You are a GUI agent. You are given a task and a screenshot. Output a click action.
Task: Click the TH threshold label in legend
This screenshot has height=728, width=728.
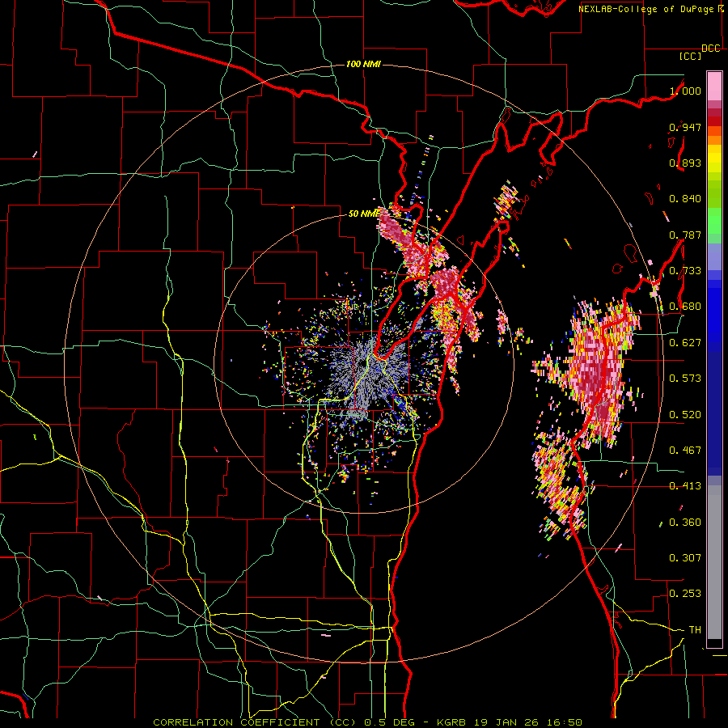click(695, 630)
